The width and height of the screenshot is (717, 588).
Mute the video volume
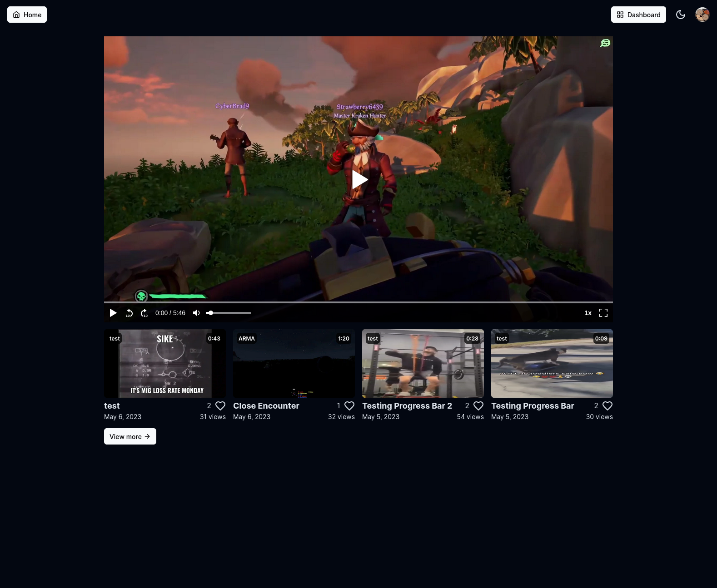coord(196,313)
